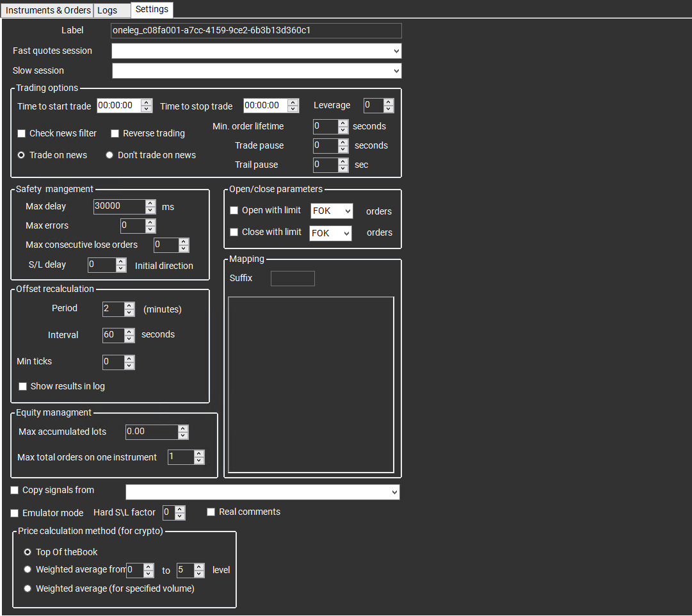This screenshot has height=616, width=692.
Task: Click the Mapping Suffix input field
Action: (x=293, y=279)
